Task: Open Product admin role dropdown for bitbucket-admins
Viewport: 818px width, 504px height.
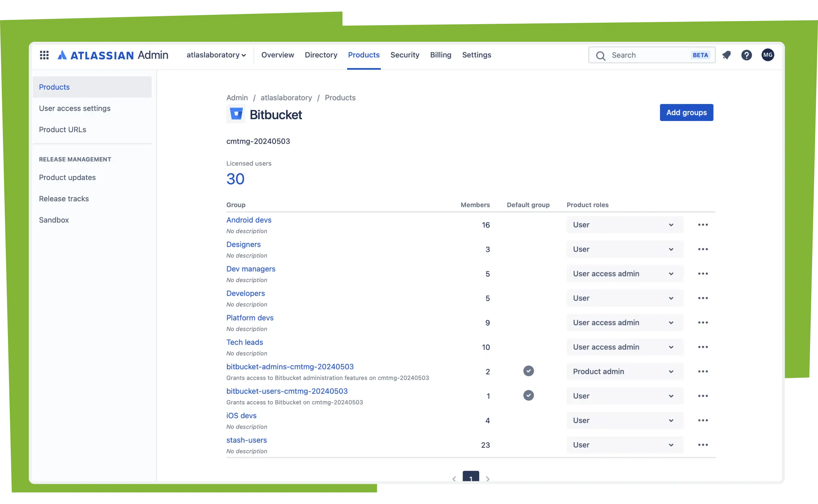Action: pos(624,372)
